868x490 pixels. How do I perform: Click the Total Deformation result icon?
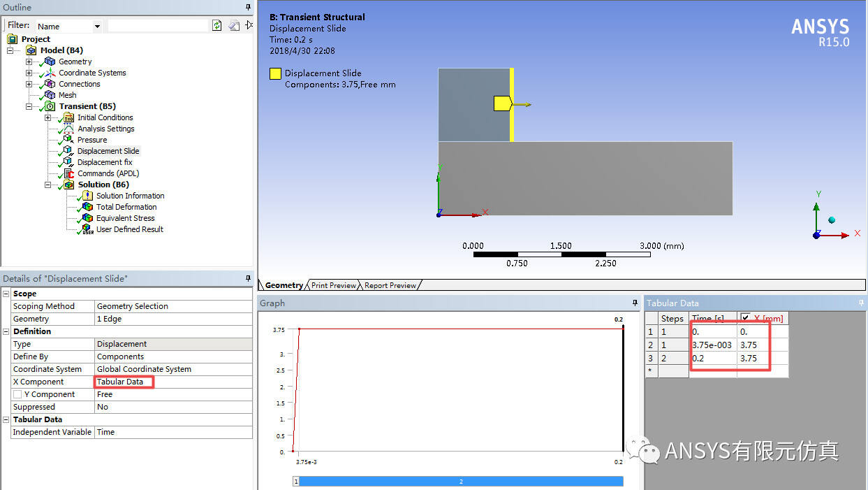tap(87, 207)
